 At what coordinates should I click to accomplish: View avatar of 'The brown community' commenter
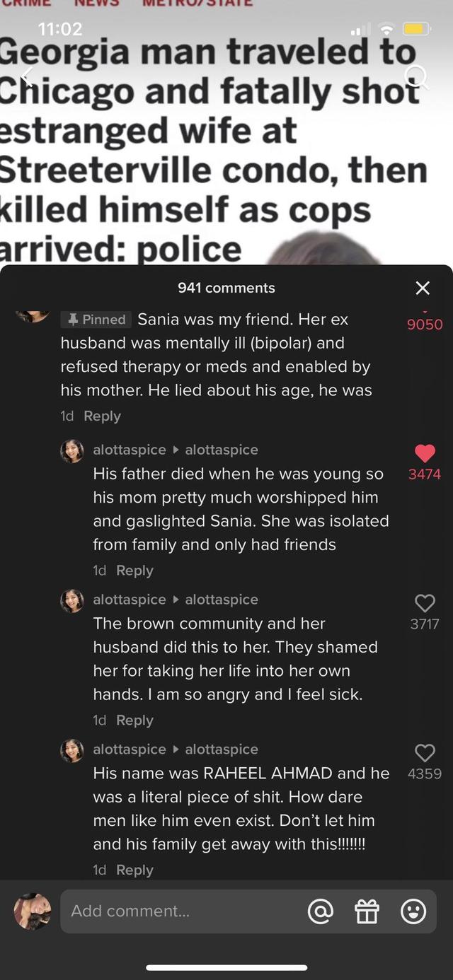72,601
